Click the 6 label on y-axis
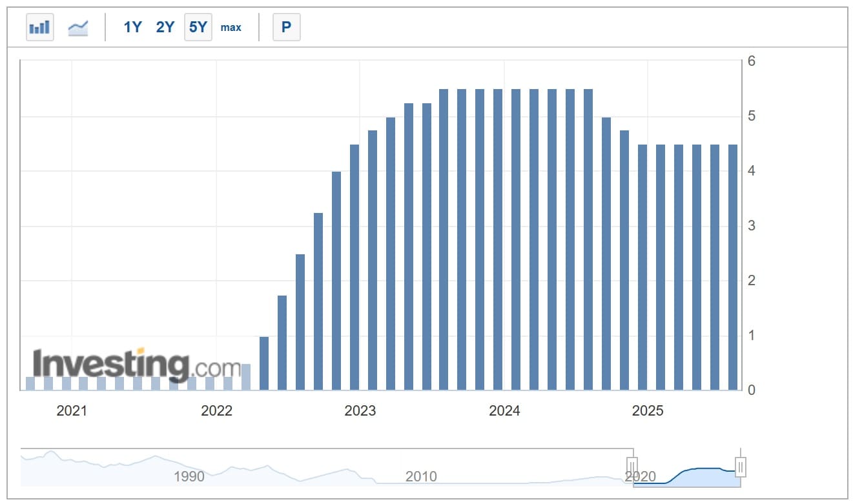Viewport: 853px width, 504px height. click(751, 61)
